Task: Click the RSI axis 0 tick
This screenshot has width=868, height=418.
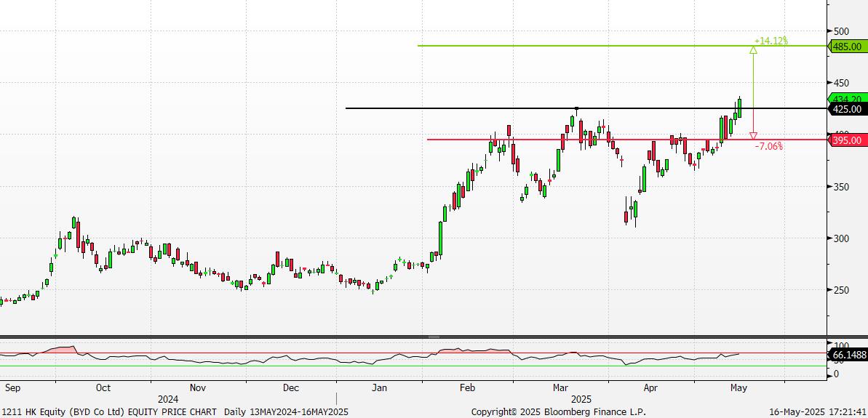Action: [836, 374]
